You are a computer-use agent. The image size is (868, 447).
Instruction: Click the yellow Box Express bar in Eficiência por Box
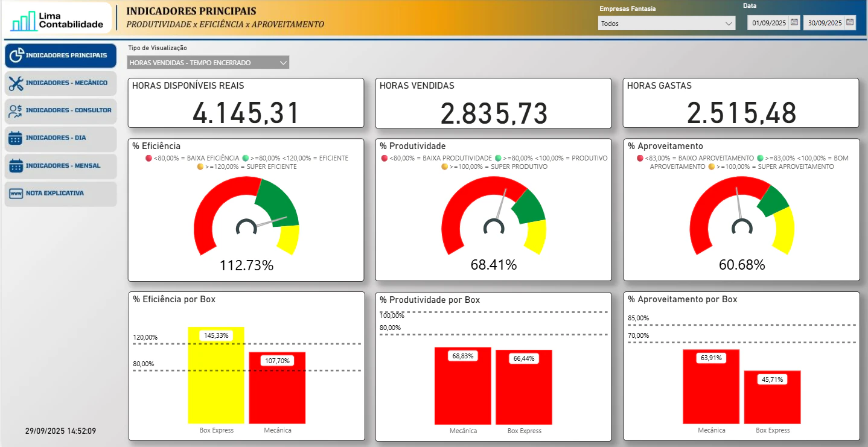pos(216,375)
